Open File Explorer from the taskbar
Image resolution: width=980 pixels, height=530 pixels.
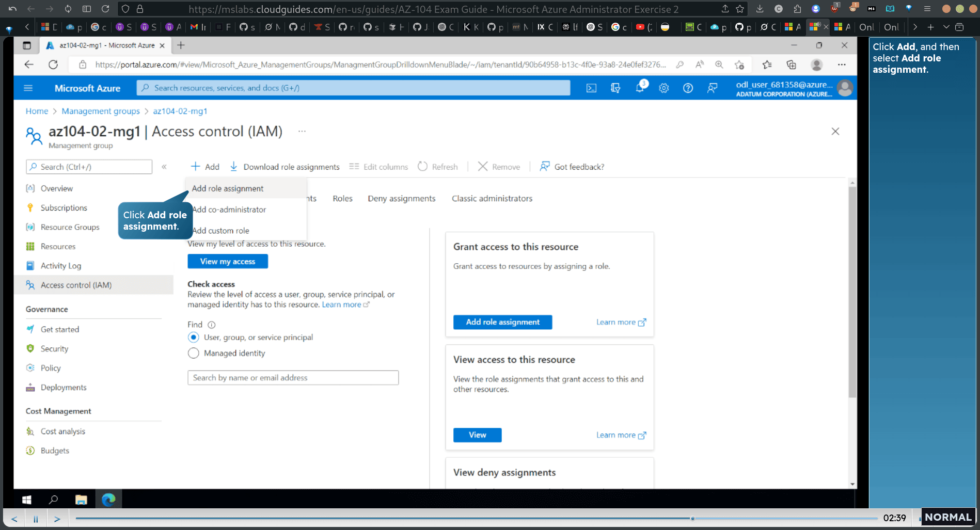pos(81,500)
